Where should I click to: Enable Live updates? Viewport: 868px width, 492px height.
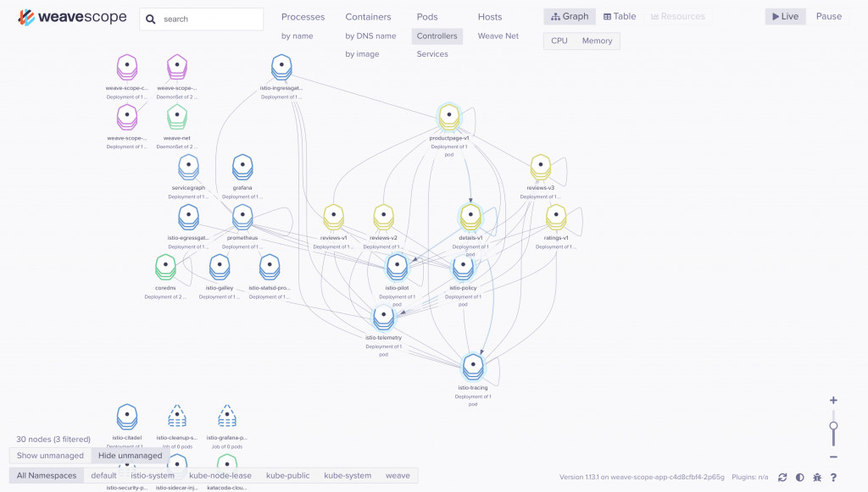click(x=785, y=17)
